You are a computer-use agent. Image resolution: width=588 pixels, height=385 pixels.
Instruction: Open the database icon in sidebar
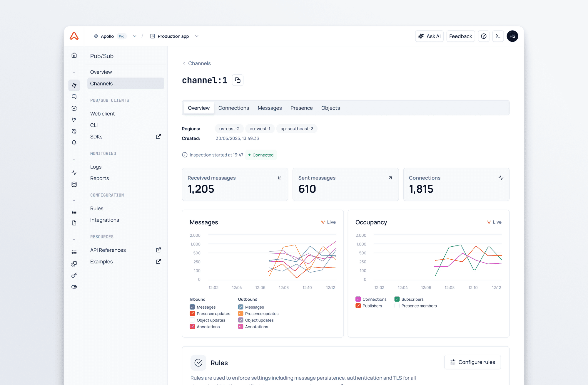pyautogui.click(x=74, y=184)
